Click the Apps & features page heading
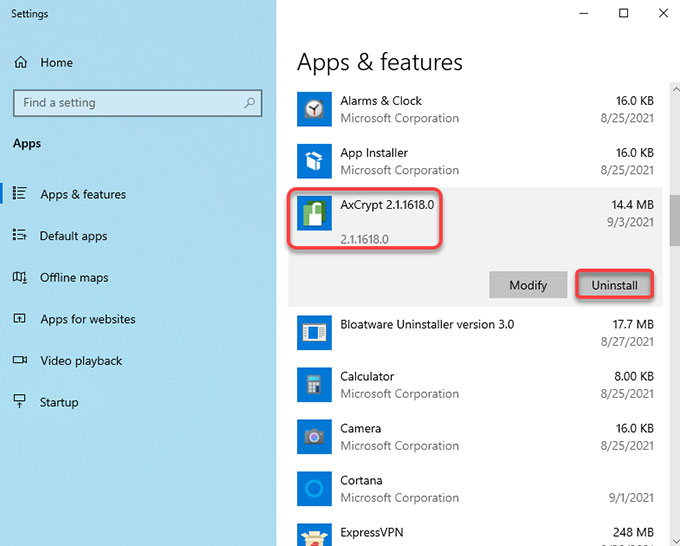This screenshot has width=680, height=546. point(379,62)
